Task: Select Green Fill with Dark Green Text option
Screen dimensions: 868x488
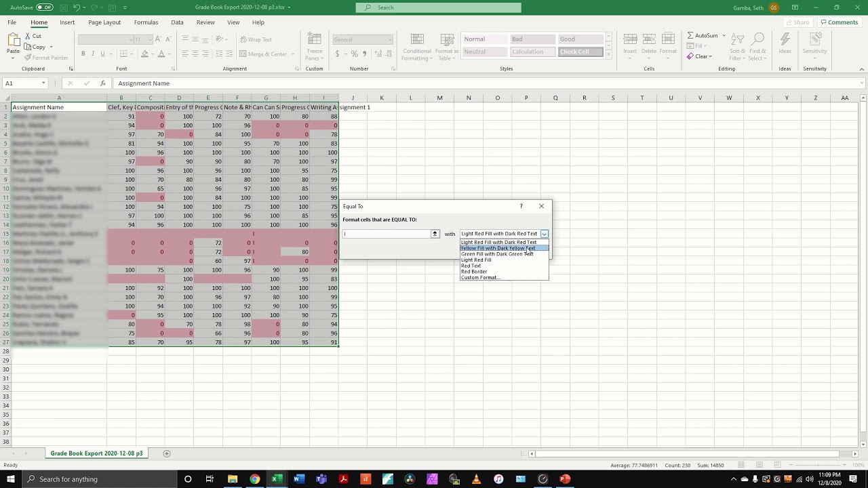Action: point(504,254)
